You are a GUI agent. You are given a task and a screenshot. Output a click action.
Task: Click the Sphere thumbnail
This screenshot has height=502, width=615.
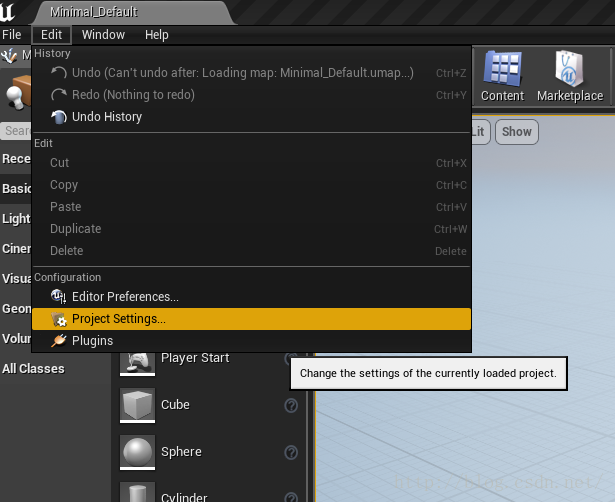[137, 452]
